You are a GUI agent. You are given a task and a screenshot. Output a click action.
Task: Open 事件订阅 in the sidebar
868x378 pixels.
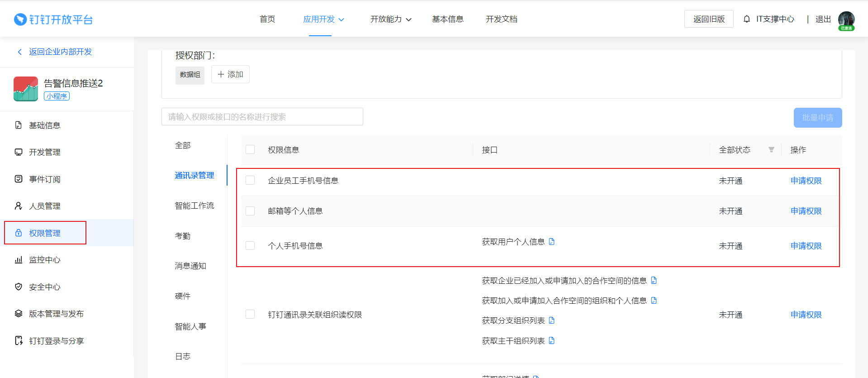coord(45,179)
